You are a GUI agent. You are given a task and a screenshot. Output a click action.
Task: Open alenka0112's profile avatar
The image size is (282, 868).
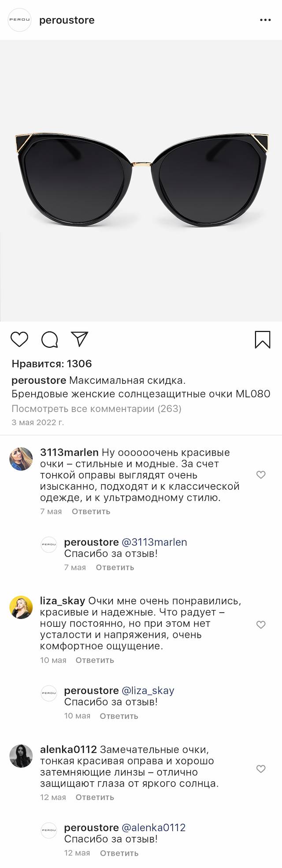click(21, 756)
